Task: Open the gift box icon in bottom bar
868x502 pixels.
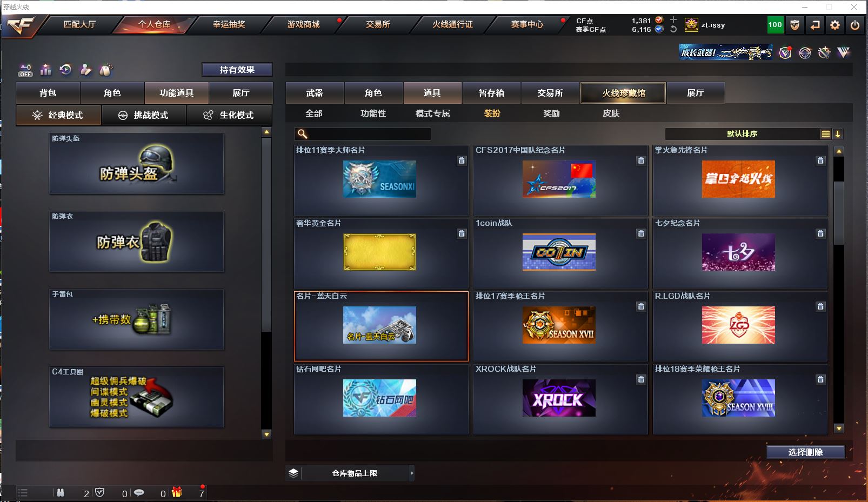Action: tap(177, 492)
